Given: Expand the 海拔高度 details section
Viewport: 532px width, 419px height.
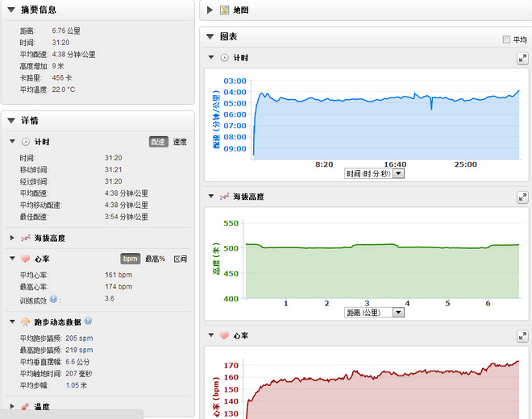Looking at the screenshot, I should point(12,238).
